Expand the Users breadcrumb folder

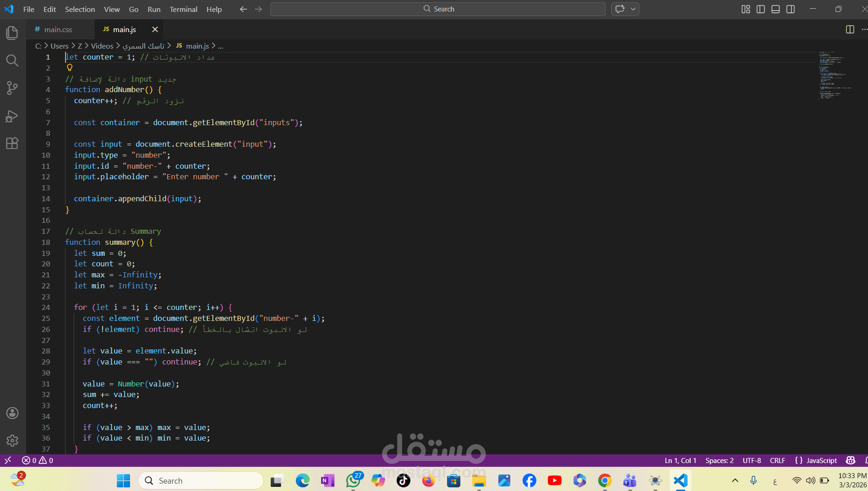pos(60,46)
